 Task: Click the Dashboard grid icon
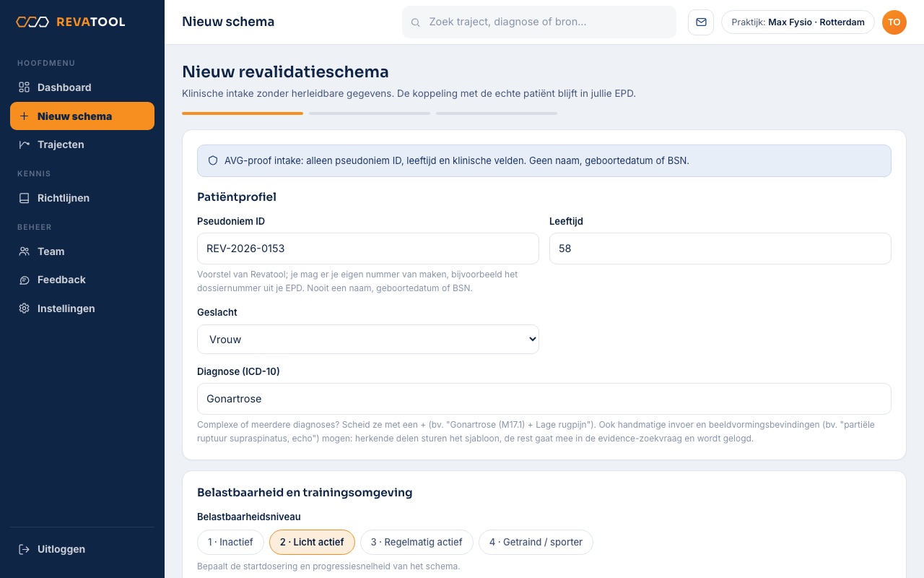point(24,87)
